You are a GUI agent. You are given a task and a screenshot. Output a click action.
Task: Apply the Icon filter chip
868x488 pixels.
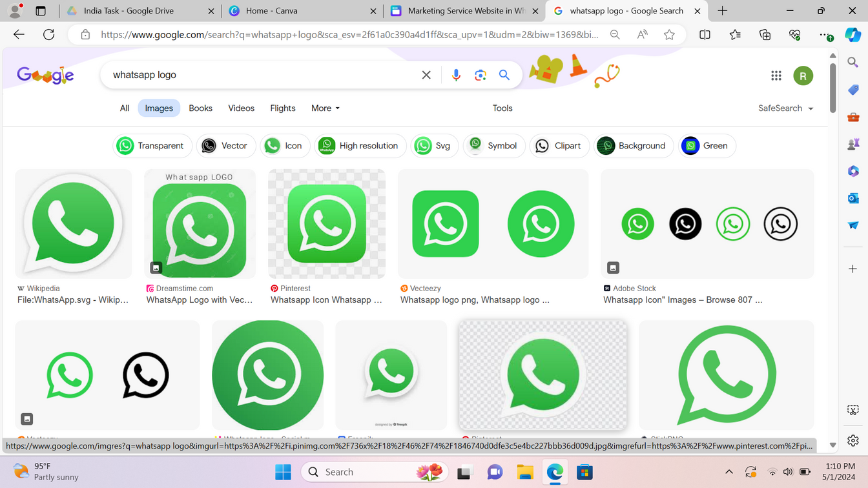(285, 146)
